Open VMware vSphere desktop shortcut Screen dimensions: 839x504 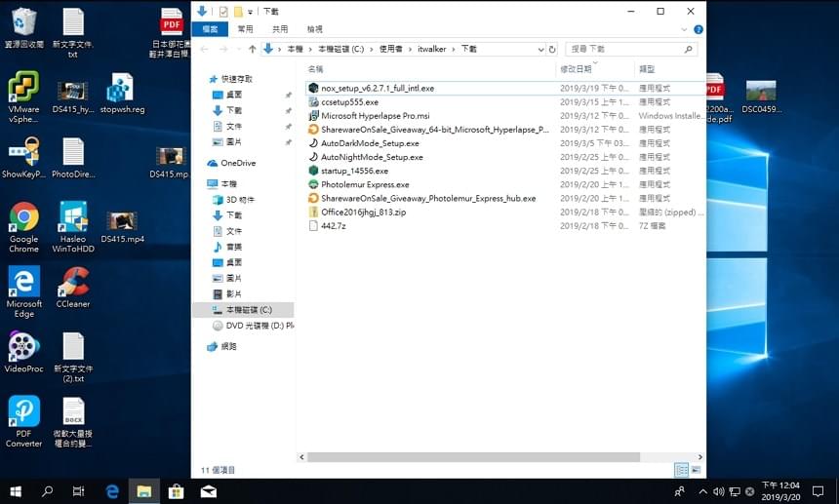click(23, 97)
